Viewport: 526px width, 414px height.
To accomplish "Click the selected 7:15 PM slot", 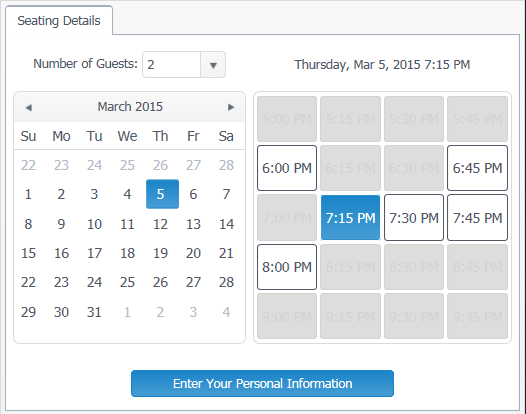I will tap(350, 218).
